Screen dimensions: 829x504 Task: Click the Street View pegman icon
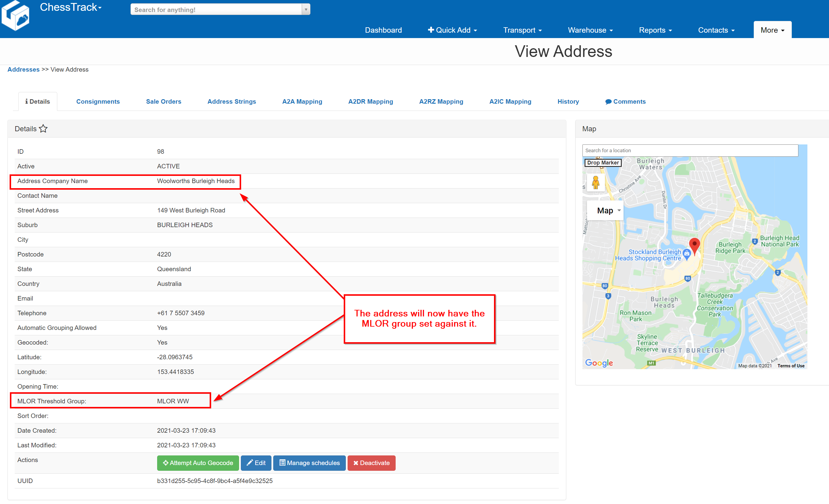pos(596,182)
